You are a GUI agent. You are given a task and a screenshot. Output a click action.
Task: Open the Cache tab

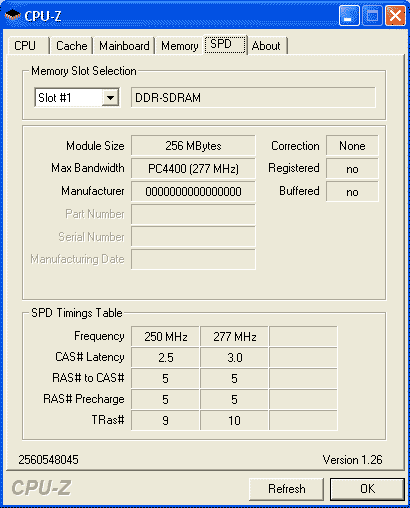72,46
